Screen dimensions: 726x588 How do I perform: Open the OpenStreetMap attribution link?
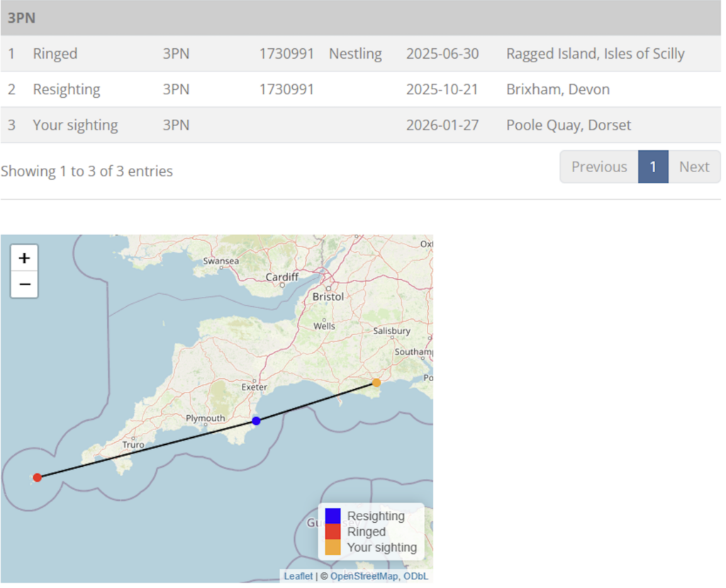point(364,576)
